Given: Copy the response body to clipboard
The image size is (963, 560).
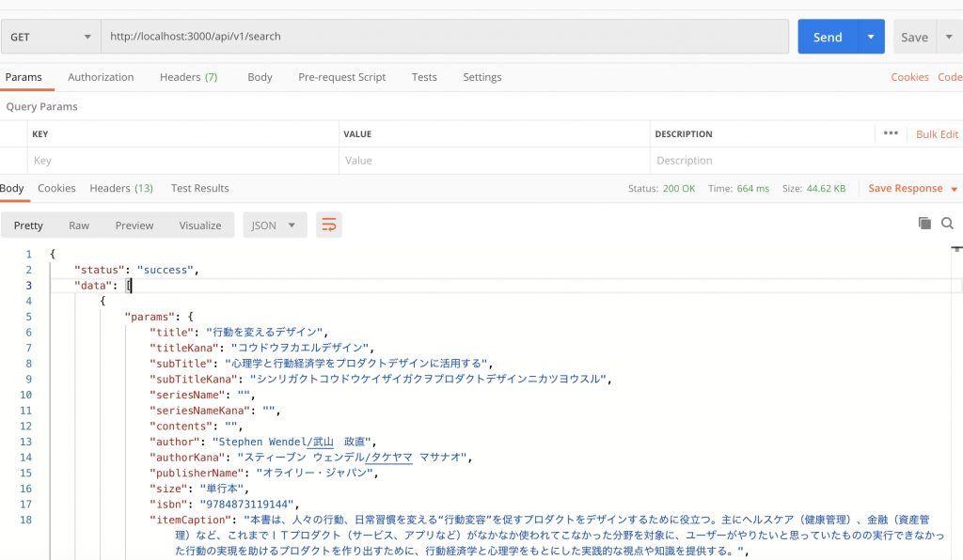Looking at the screenshot, I should click(923, 224).
